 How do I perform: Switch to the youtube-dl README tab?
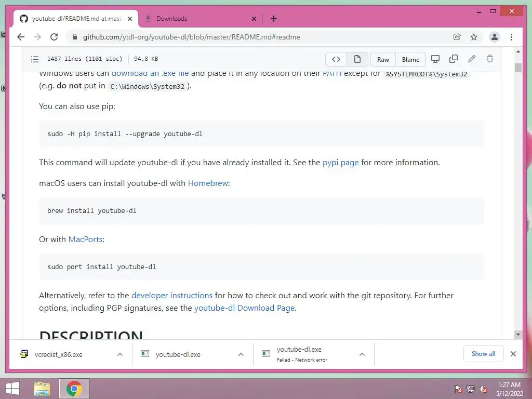point(76,19)
